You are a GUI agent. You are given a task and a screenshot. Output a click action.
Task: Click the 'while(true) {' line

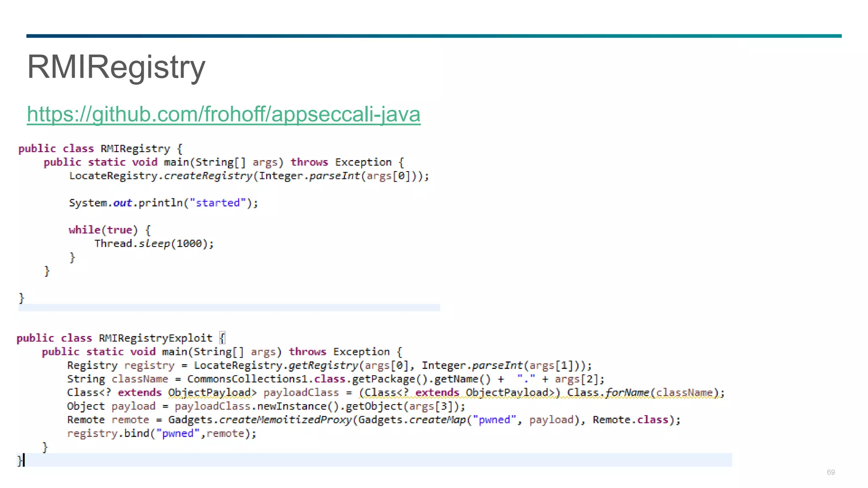pyautogui.click(x=110, y=230)
